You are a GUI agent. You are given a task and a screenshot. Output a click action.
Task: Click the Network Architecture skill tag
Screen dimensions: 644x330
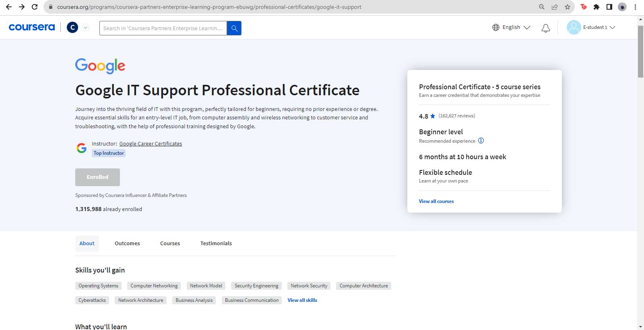(141, 300)
